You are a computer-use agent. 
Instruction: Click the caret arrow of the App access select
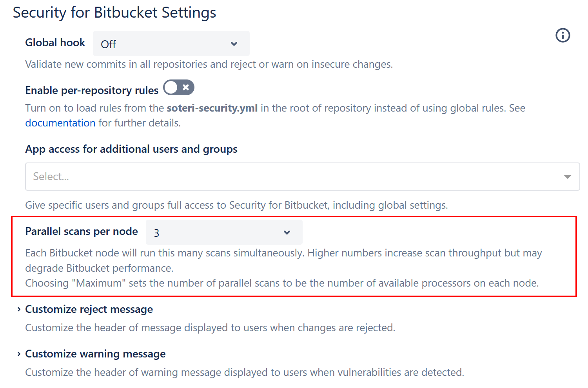[567, 177]
